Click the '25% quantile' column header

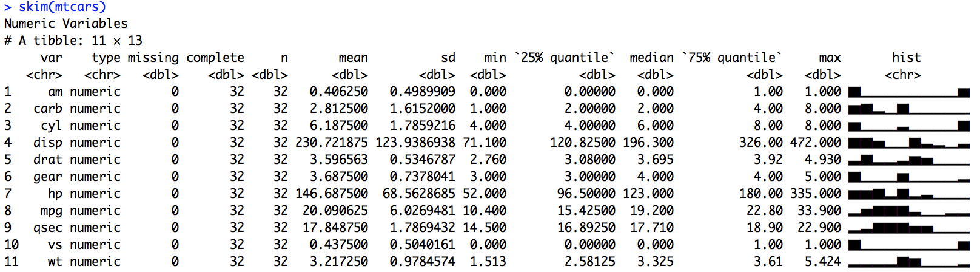pos(565,58)
